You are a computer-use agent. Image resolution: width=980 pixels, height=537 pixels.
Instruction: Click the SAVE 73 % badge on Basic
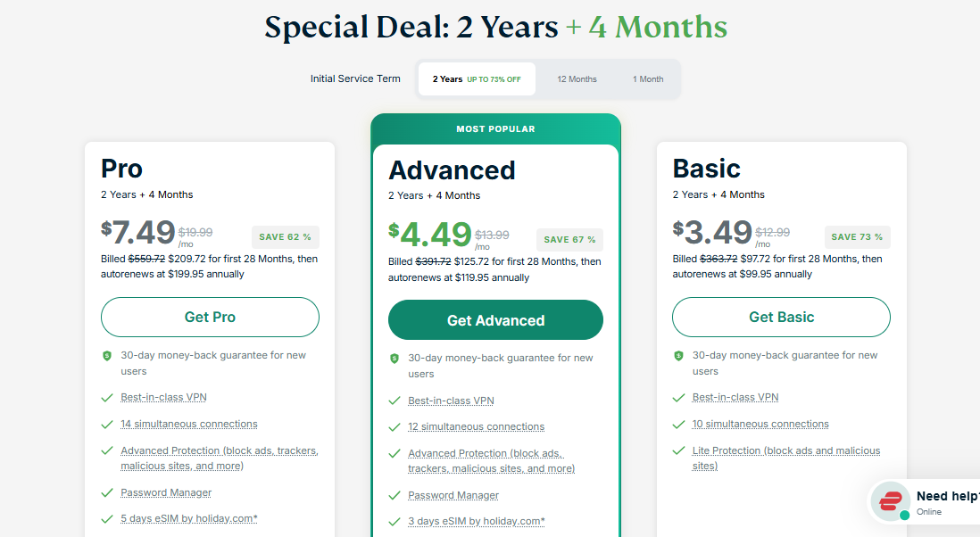pyautogui.click(x=857, y=237)
